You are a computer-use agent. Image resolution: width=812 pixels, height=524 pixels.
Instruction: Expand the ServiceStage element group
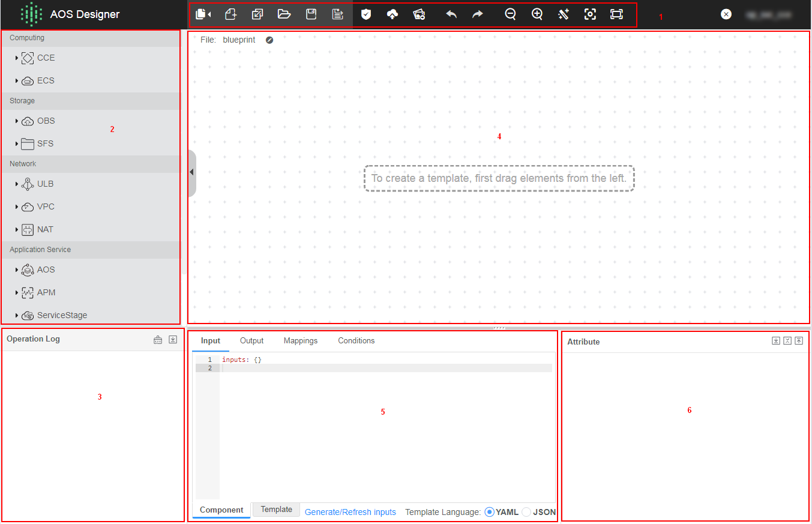17,316
